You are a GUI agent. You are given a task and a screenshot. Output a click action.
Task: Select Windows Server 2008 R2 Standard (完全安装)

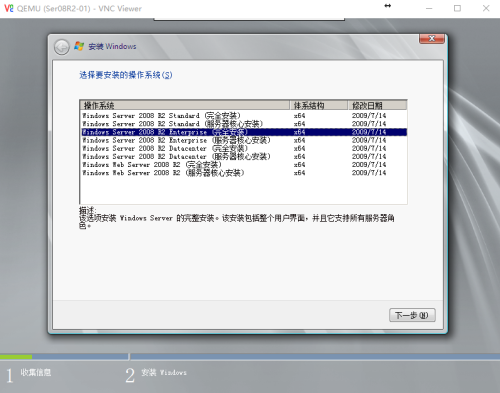point(243,116)
